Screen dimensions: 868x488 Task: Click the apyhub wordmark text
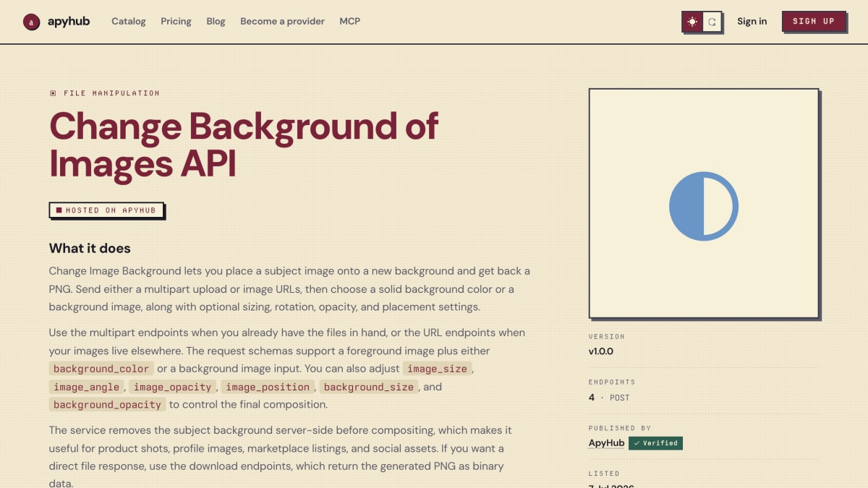[x=69, y=21]
